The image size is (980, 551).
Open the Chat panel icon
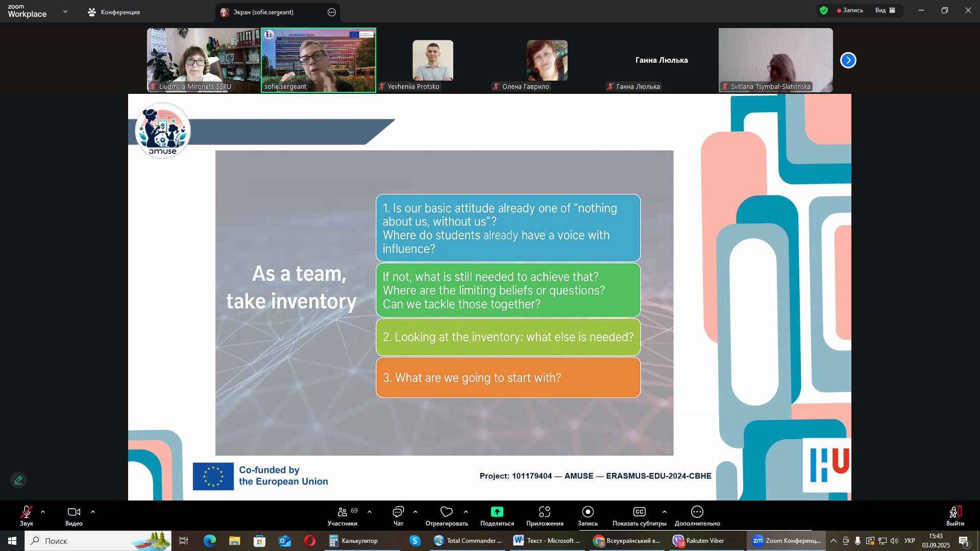point(398,512)
